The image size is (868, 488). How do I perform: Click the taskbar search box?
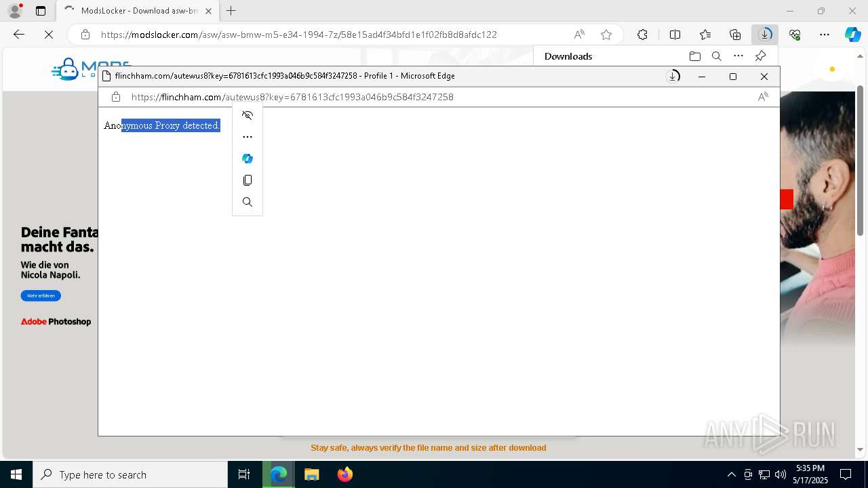pyautogui.click(x=130, y=474)
